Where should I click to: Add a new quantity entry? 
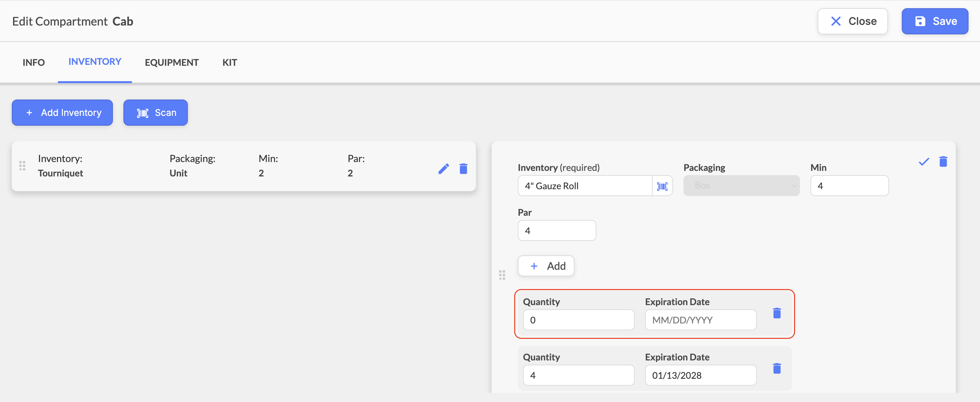pyautogui.click(x=546, y=266)
